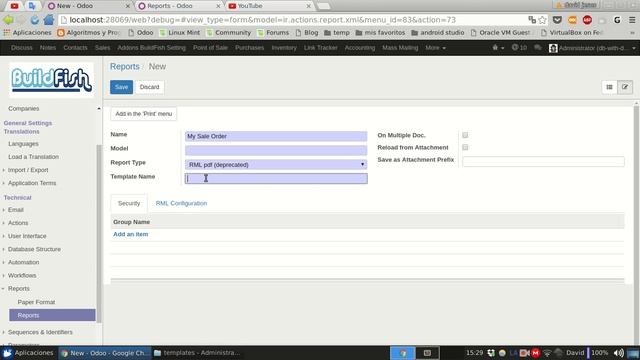The image size is (640, 360).
Task: Open the Odoo bookmark in bookmarks bar
Action: [x=140, y=32]
